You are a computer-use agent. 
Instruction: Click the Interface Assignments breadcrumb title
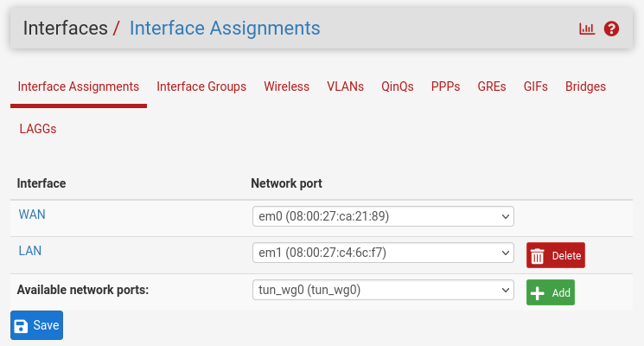click(225, 29)
